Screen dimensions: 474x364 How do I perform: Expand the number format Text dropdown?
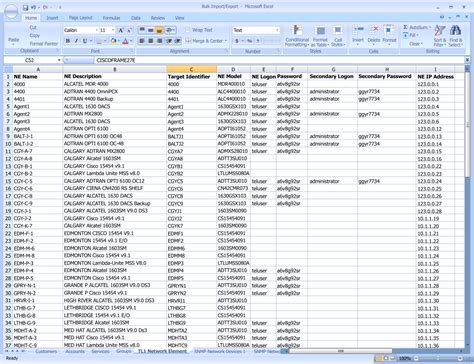[x=277, y=30]
